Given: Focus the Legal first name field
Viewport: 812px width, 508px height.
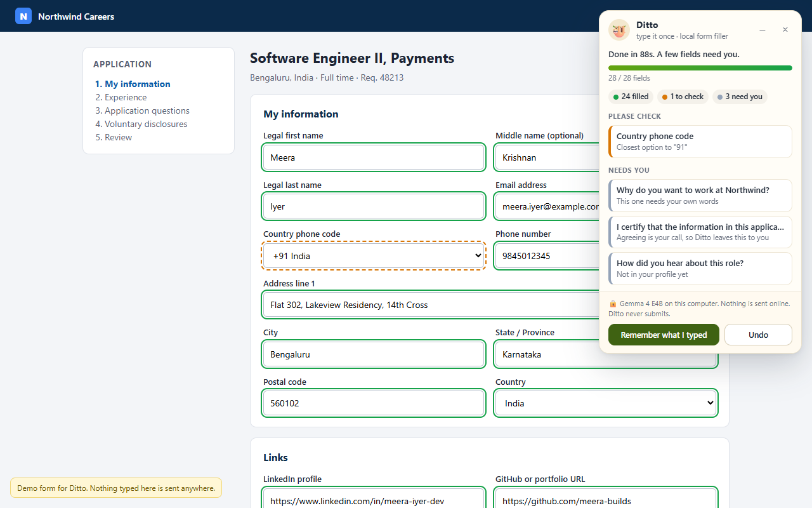Looking at the screenshot, I should click(x=374, y=157).
